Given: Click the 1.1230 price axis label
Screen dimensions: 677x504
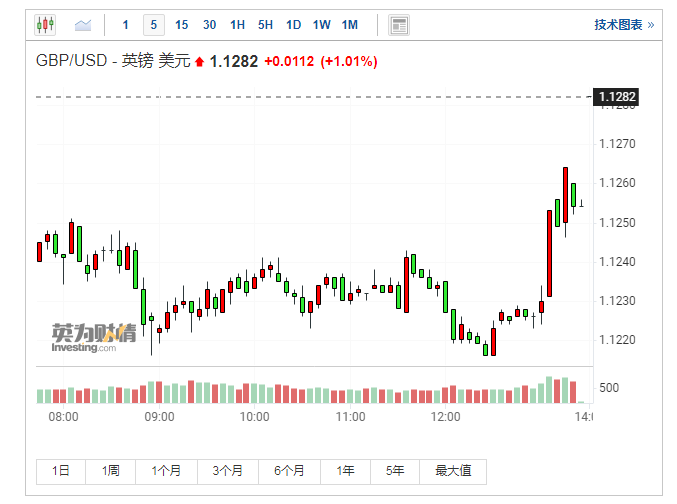Looking at the screenshot, I should point(617,301).
